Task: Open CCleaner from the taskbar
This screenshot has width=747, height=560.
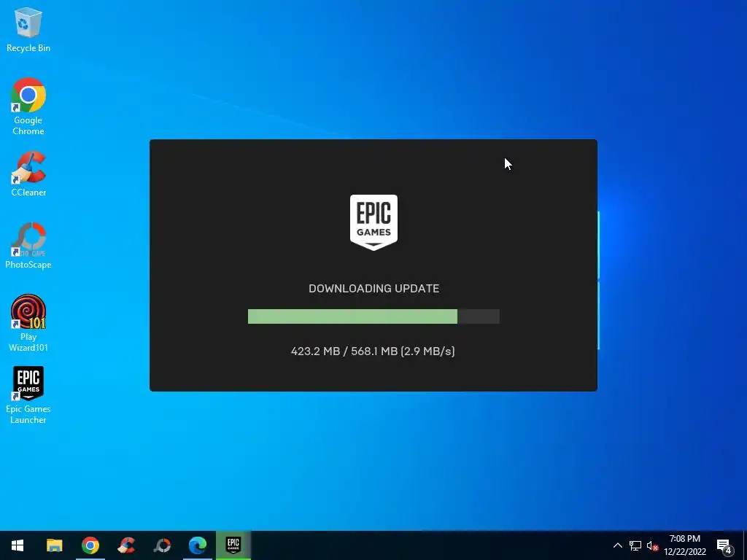Action: [125, 545]
